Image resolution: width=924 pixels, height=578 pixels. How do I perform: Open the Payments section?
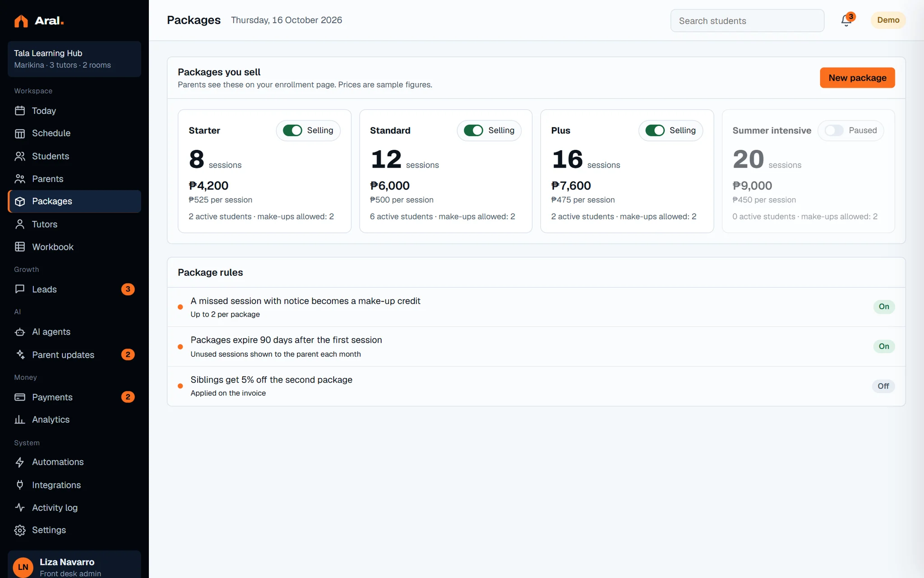point(74,397)
